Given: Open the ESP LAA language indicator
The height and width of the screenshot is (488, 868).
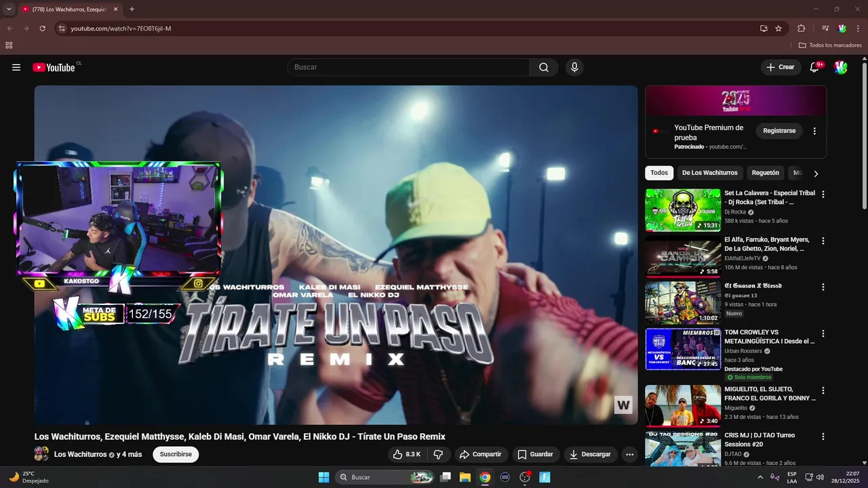Looking at the screenshot, I should point(792,477).
